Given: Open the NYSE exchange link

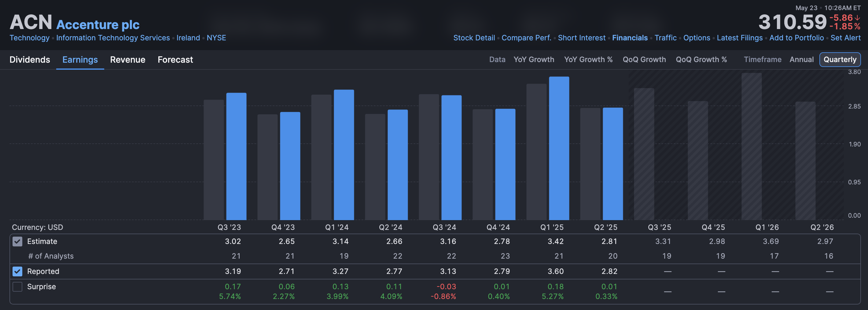Looking at the screenshot, I should tap(216, 38).
